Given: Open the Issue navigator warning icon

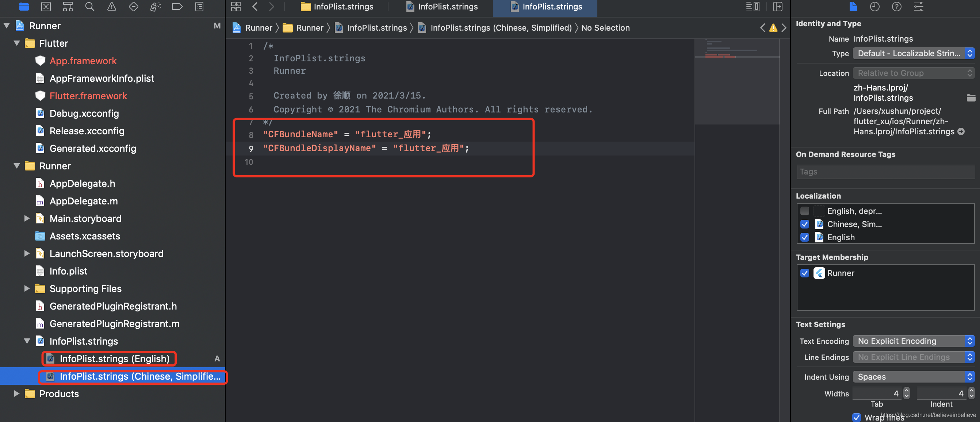Looking at the screenshot, I should [x=111, y=7].
